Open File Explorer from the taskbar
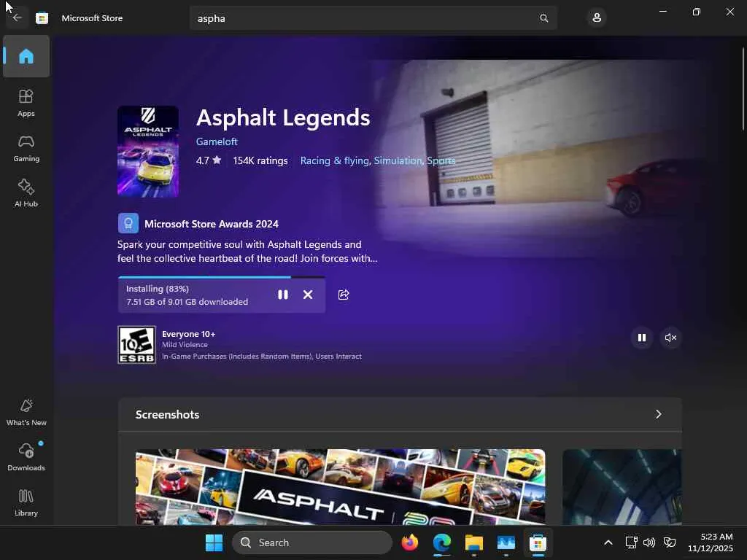The height and width of the screenshot is (560, 747). [474, 542]
